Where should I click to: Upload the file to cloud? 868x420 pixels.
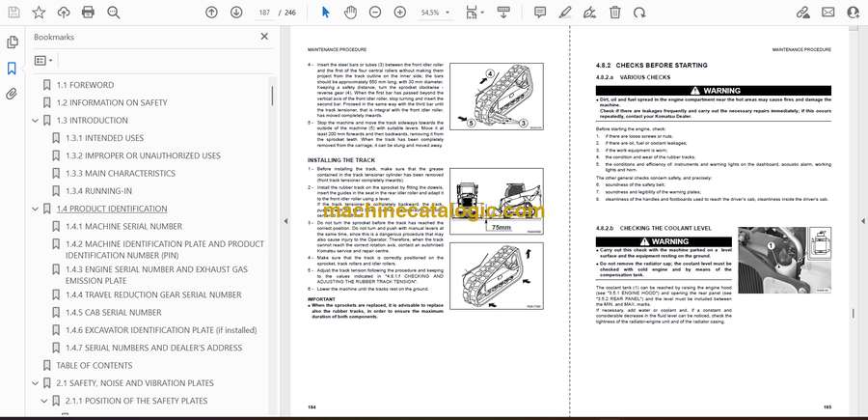pyautogui.click(x=64, y=13)
